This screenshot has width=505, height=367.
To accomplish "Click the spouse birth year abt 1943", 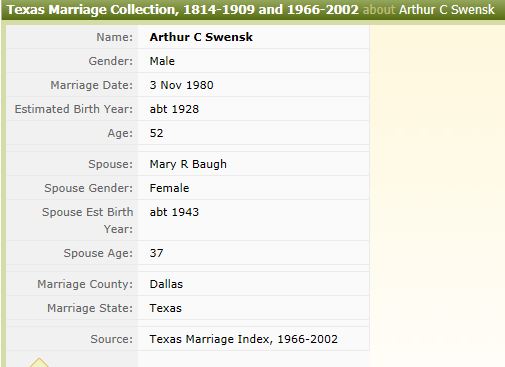I will coord(174,212).
